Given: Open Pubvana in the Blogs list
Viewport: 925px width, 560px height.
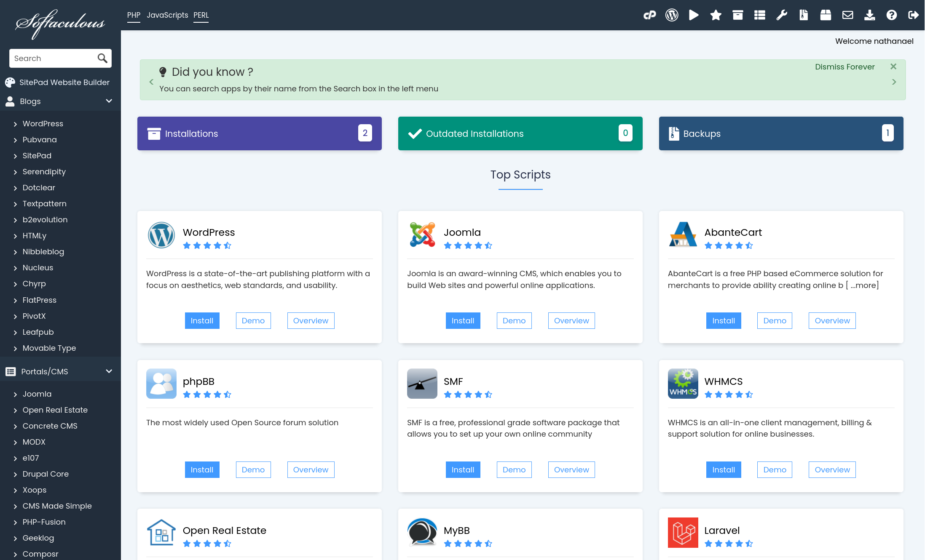Looking at the screenshot, I should coord(40,139).
